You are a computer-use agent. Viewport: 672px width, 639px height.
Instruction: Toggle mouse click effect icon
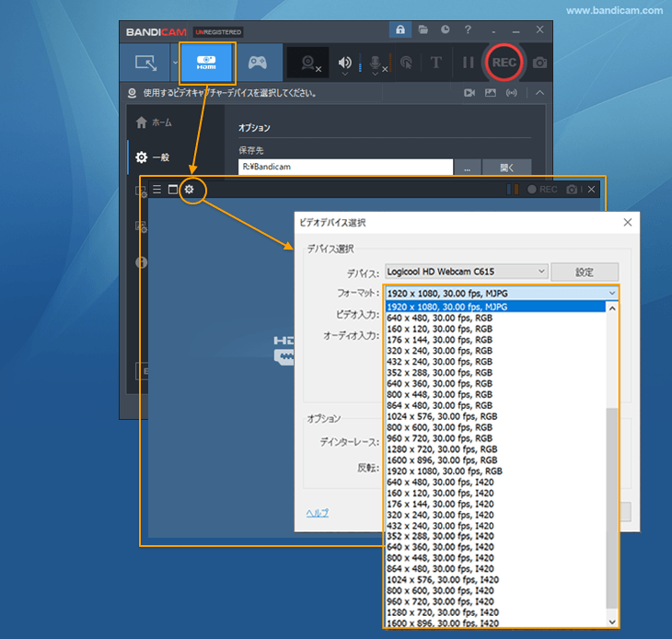click(405, 63)
